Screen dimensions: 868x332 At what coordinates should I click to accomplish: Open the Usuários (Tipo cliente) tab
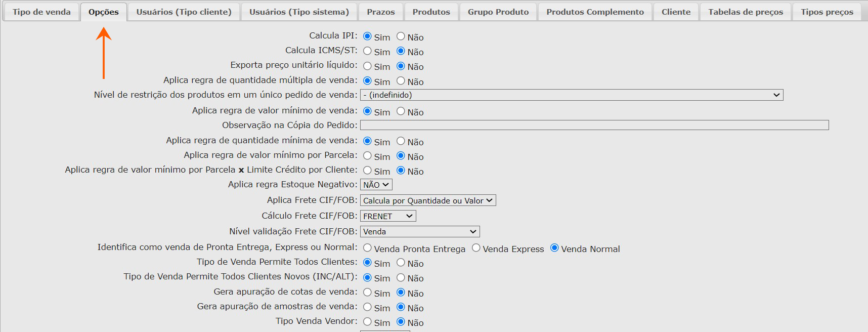[184, 12]
